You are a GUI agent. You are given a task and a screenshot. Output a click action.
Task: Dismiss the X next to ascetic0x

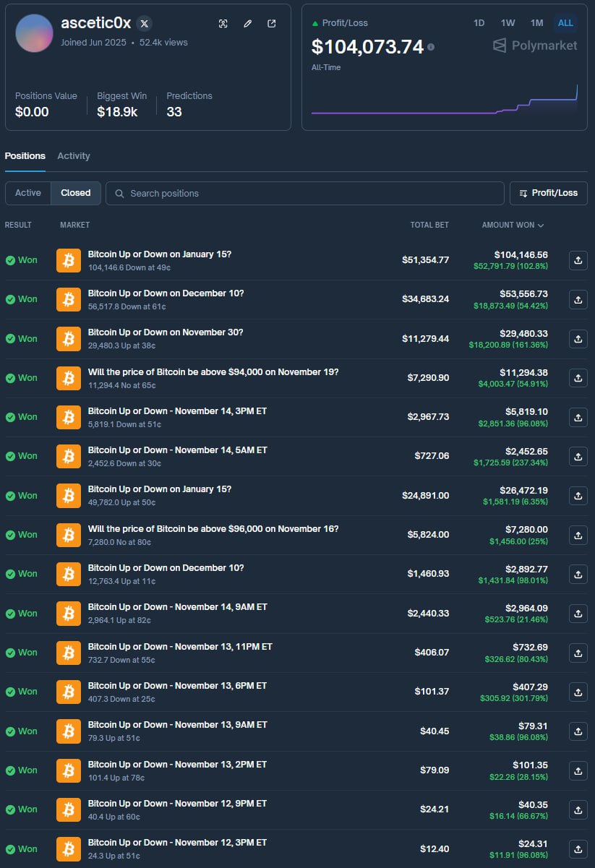point(144,22)
